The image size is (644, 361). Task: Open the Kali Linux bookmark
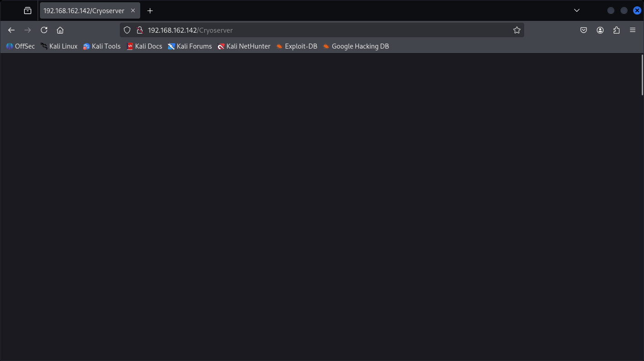59,46
